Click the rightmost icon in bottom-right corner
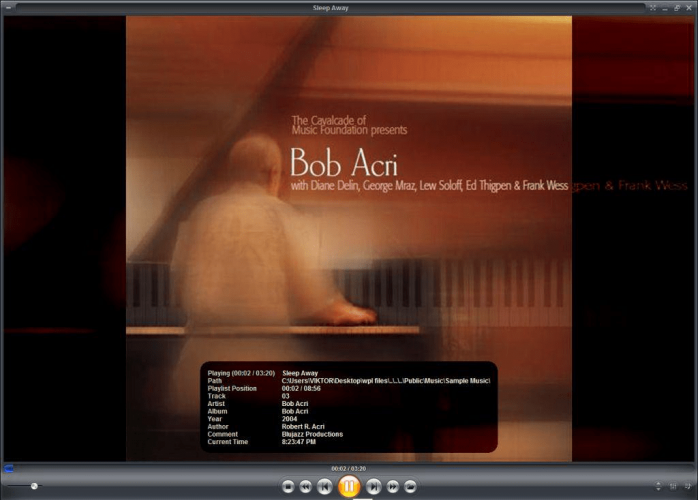 (x=688, y=487)
